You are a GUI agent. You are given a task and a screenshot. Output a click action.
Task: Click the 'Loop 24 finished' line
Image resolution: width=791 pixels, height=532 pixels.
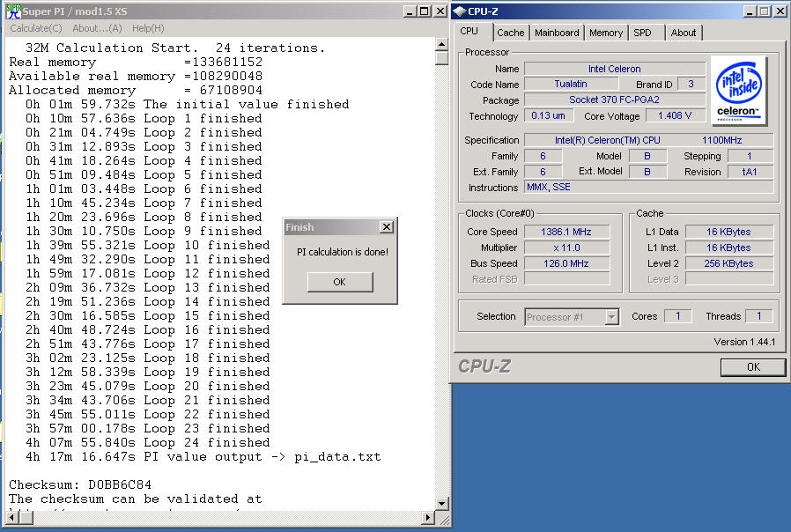pos(147,443)
